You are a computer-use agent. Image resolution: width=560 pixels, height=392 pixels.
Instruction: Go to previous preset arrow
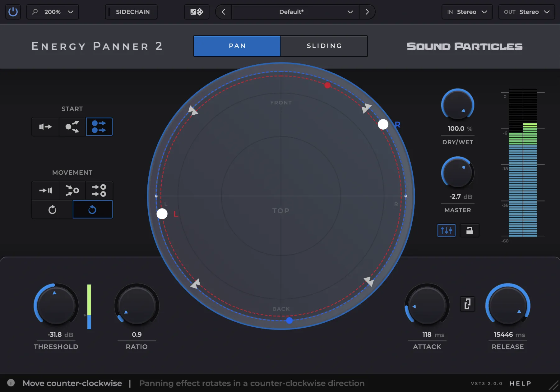click(224, 12)
